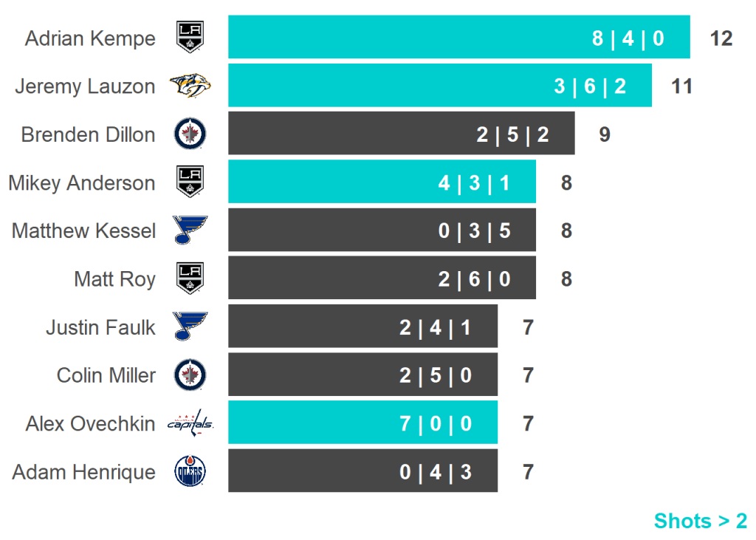Click the Kings logo next to Mikey Anderson
The height and width of the screenshot is (540, 756).
190,182
